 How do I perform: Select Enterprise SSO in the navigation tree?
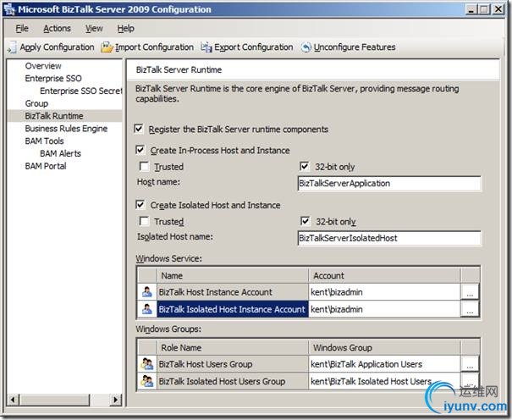pyautogui.click(x=53, y=79)
